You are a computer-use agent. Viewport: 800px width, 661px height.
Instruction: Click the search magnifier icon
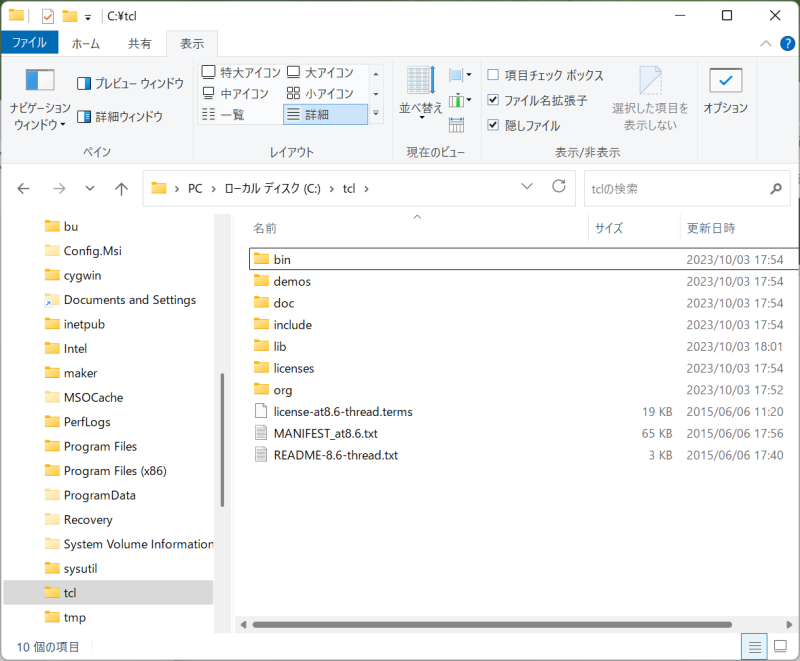[776, 189]
